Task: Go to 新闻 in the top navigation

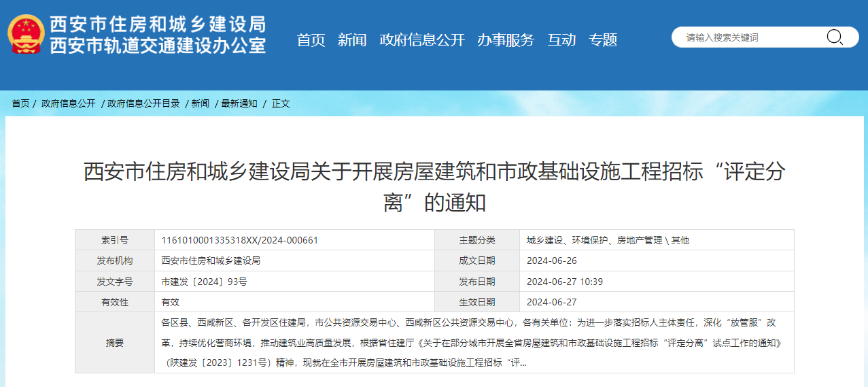Action: click(352, 40)
